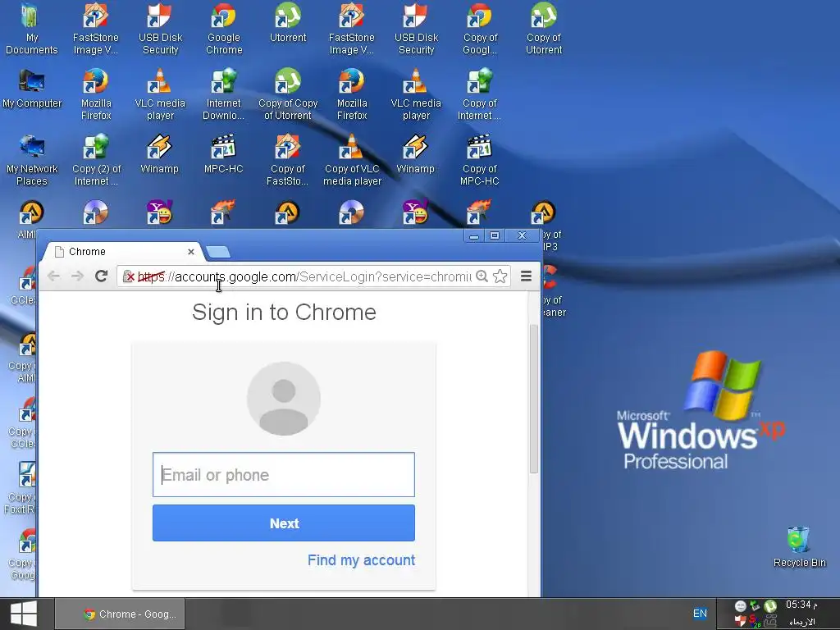The width and height of the screenshot is (840, 630).
Task: Focus the Chrome address bar URL
Action: [x=304, y=276]
